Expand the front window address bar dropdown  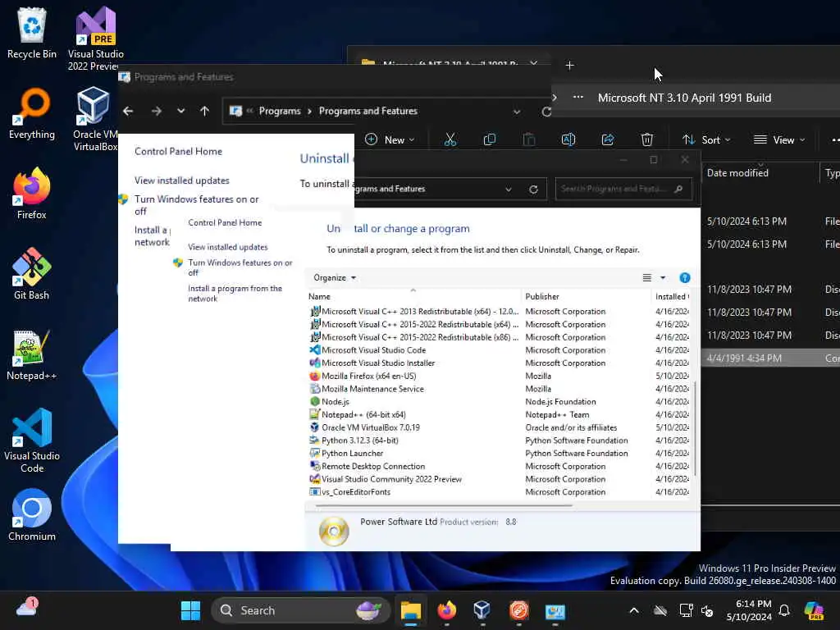pyautogui.click(x=509, y=189)
